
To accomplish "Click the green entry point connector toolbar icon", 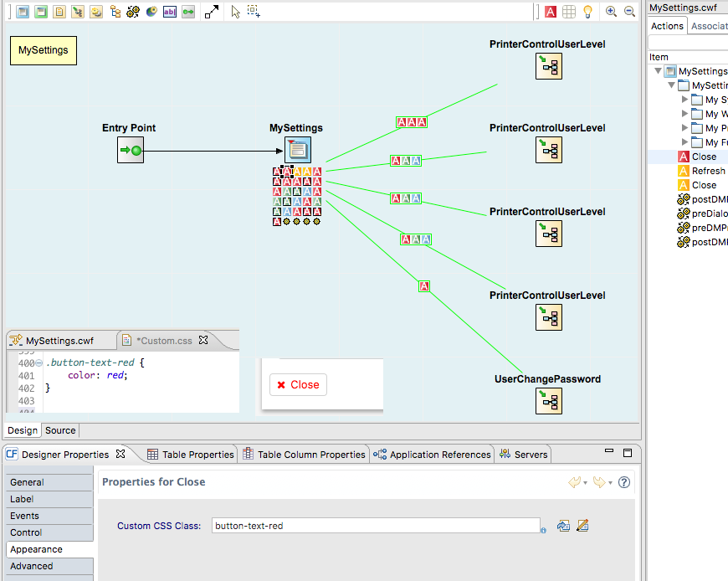I will pos(188,12).
